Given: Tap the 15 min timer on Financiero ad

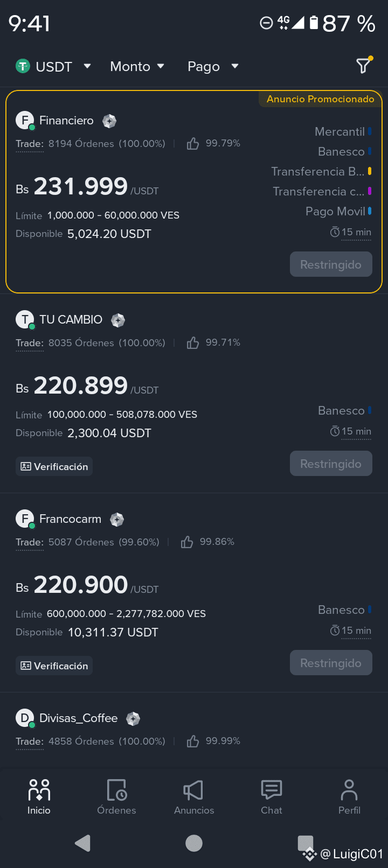Looking at the screenshot, I should click(351, 232).
